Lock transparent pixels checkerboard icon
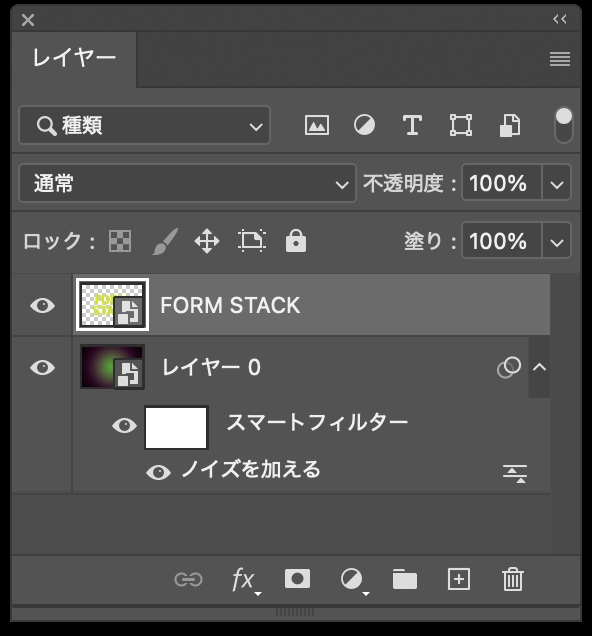This screenshot has height=636, width=592. click(x=120, y=241)
